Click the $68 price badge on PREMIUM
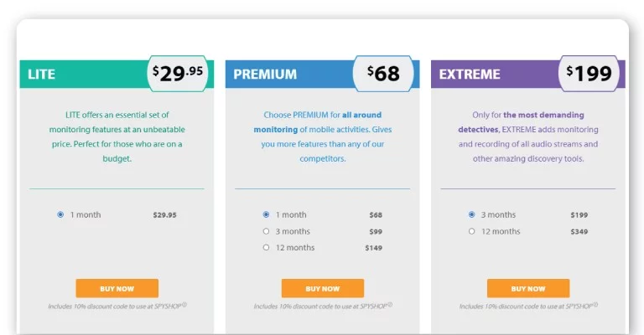The image size is (644, 335). pos(383,74)
